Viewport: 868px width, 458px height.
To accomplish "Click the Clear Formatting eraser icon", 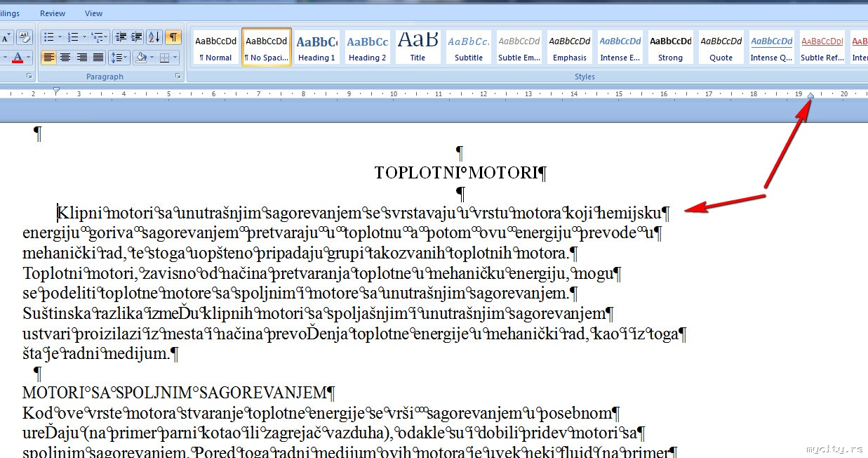I will click(x=24, y=37).
